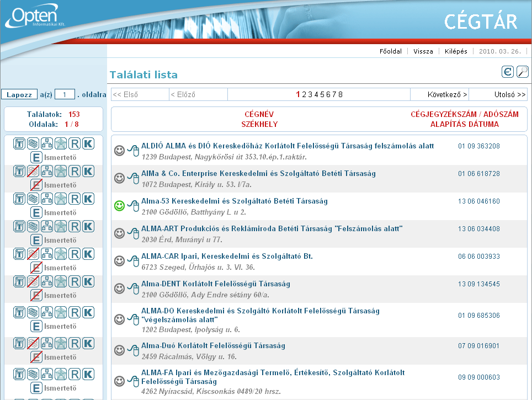Open the Főoldal menu link
Image resolution: width=532 pixels, height=400 pixels.
[391, 51]
